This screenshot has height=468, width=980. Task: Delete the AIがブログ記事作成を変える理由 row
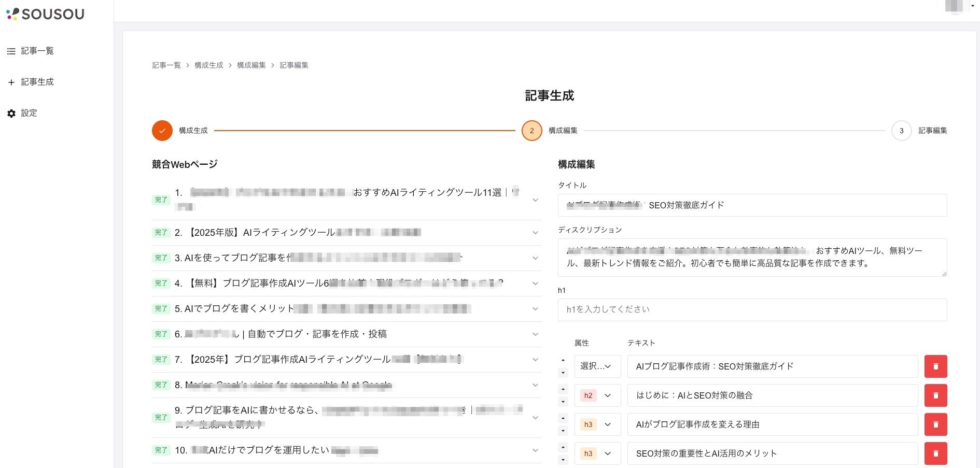click(x=935, y=424)
